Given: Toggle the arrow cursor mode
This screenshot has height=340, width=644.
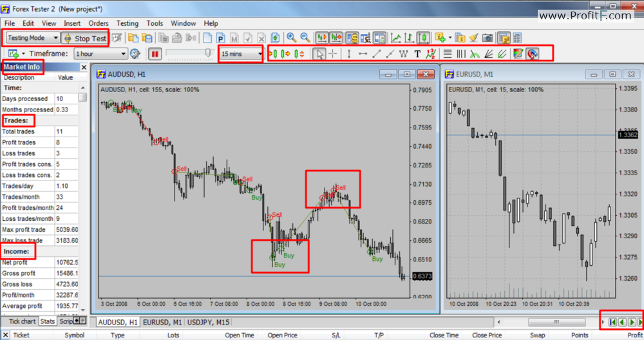Looking at the screenshot, I should coord(319,54).
